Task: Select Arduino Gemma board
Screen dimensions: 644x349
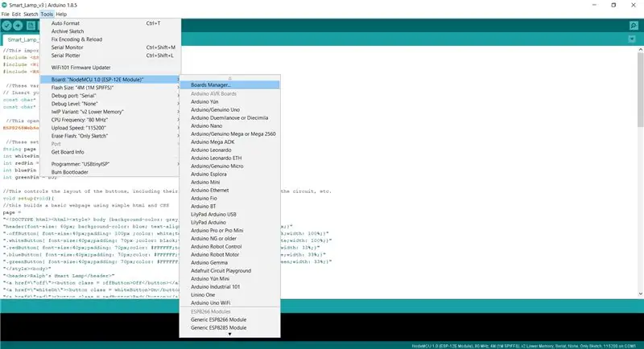Action: coord(230,263)
